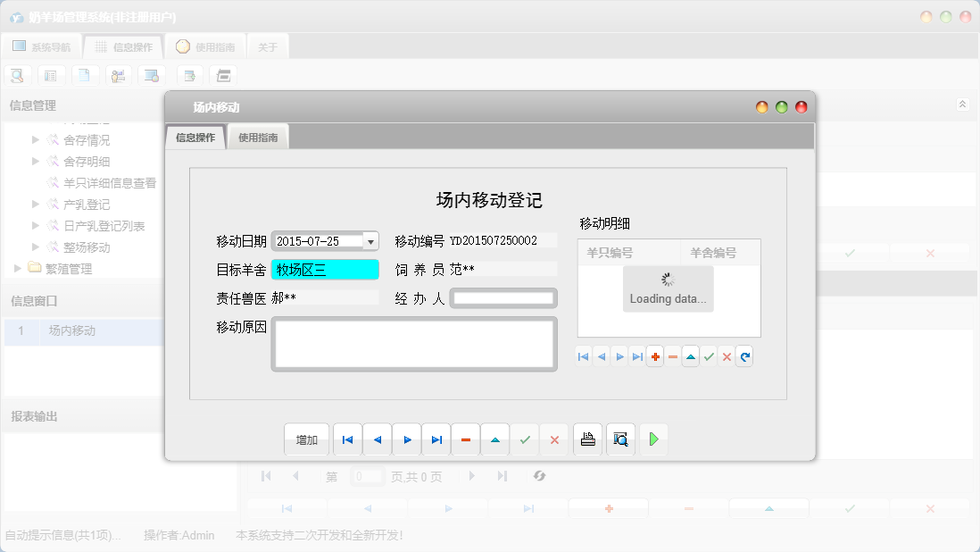Viewport: 980px width, 552px height.
Task: Click the export document toolbar icon
Action: click(x=189, y=75)
